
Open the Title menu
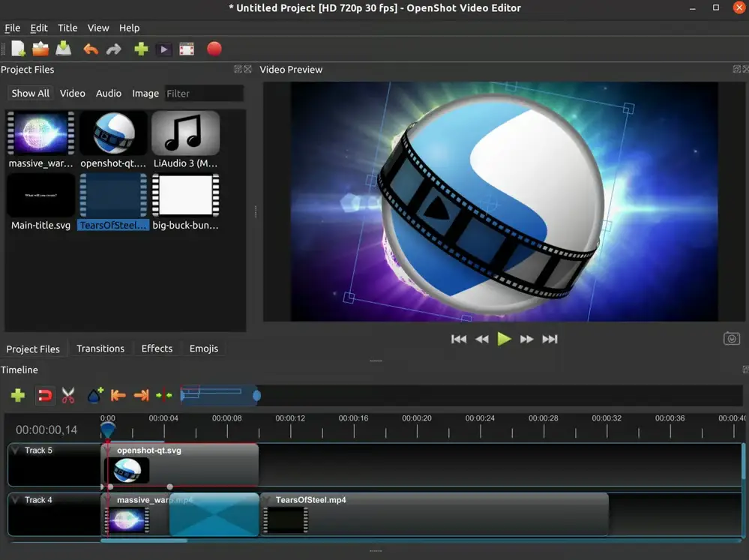pyautogui.click(x=67, y=28)
